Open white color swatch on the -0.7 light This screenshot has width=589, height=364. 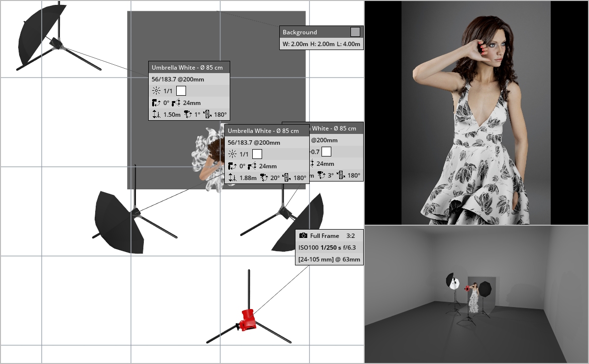326,152
